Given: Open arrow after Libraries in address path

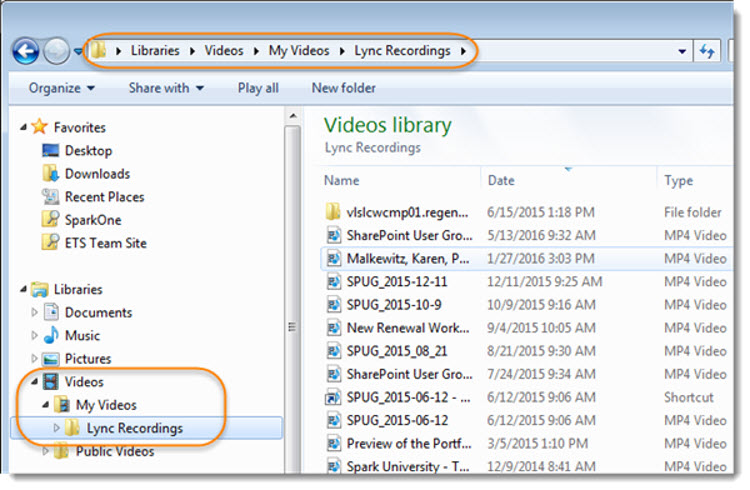Looking at the screenshot, I should tap(192, 51).
